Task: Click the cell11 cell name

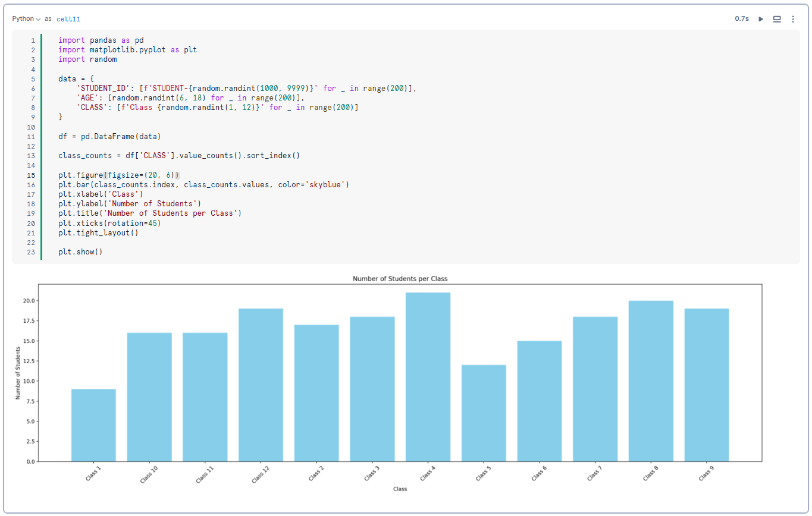Action: click(68, 19)
